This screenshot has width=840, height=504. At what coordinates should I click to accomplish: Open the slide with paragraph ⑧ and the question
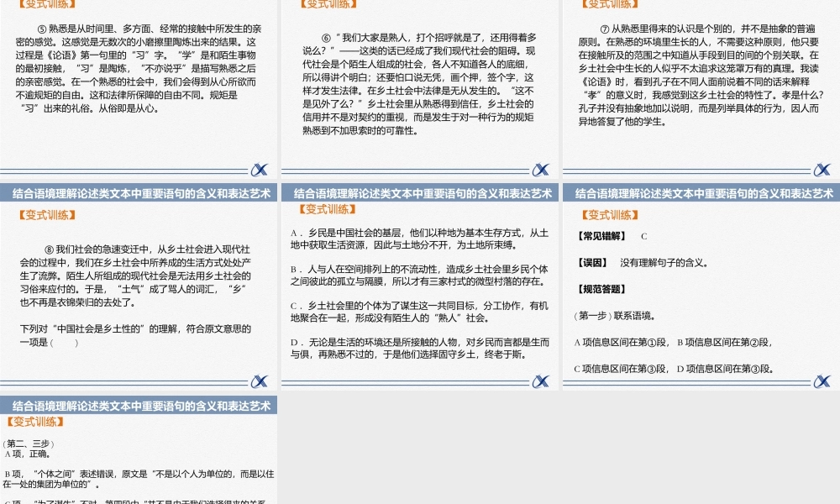(x=139, y=286)
